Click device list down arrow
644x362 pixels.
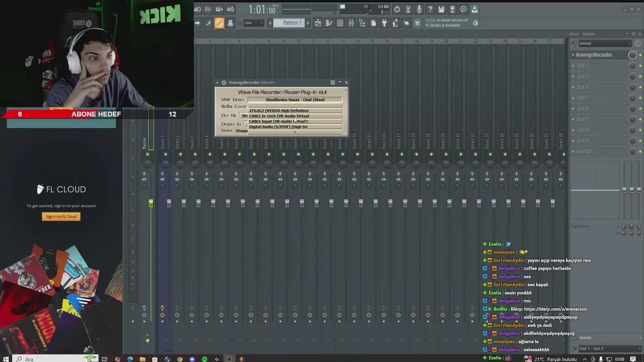tap(295, 132)
